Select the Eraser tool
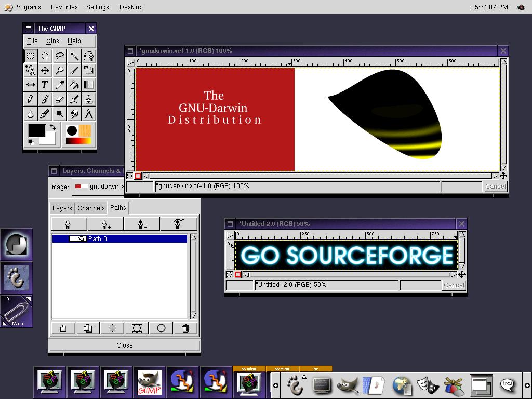532x399 pixels. point(60,99)
